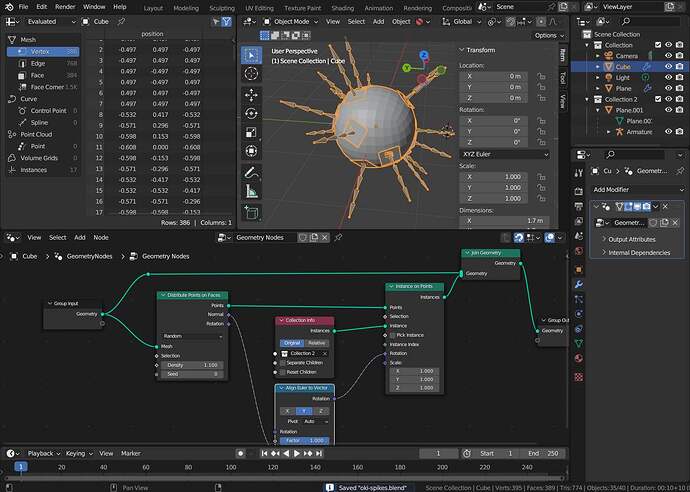Uncheck the Collection exclude checkbox
Screen dimensions: 690x492
(x=658, y=45)
